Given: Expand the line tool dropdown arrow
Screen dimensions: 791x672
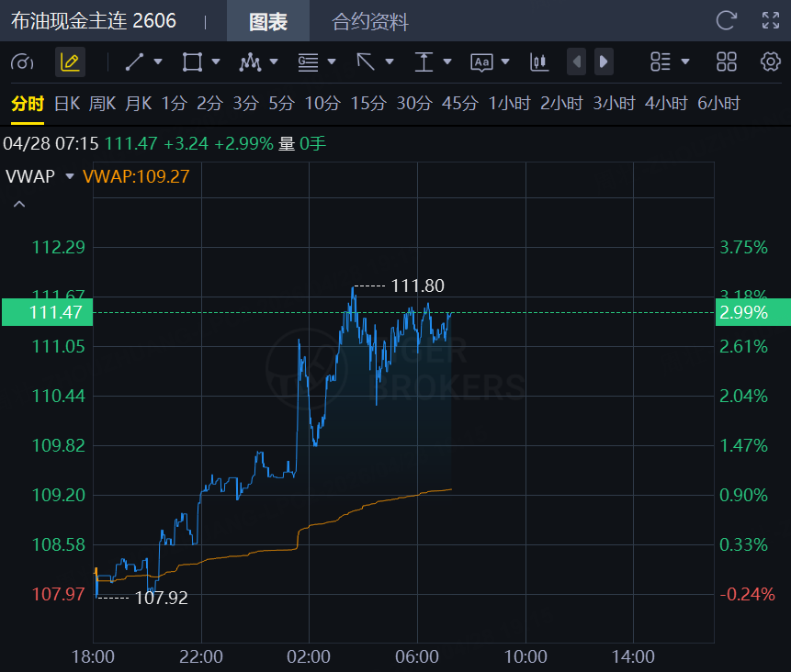Looking at the screenshot, I should click(x=158, y=62).
